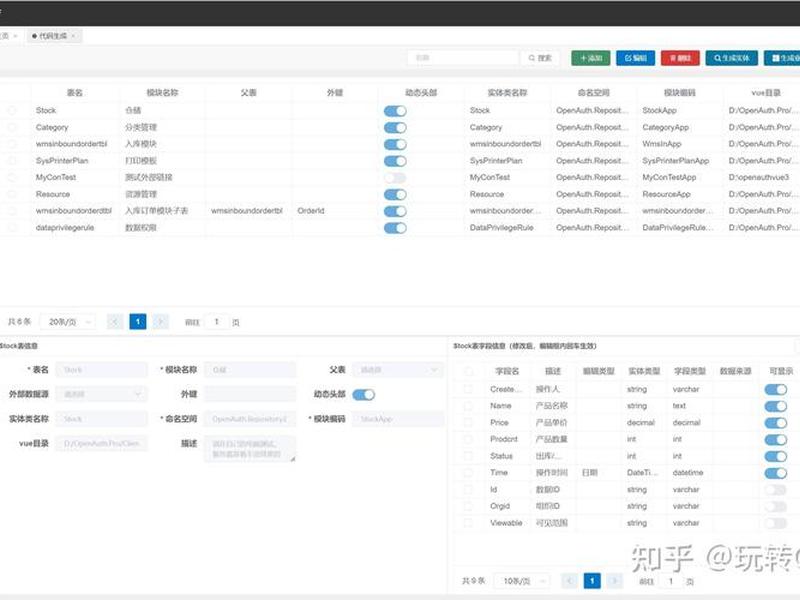
Task: Open the 10条/页 page size dropdown
Action: (x=522, y=581)
